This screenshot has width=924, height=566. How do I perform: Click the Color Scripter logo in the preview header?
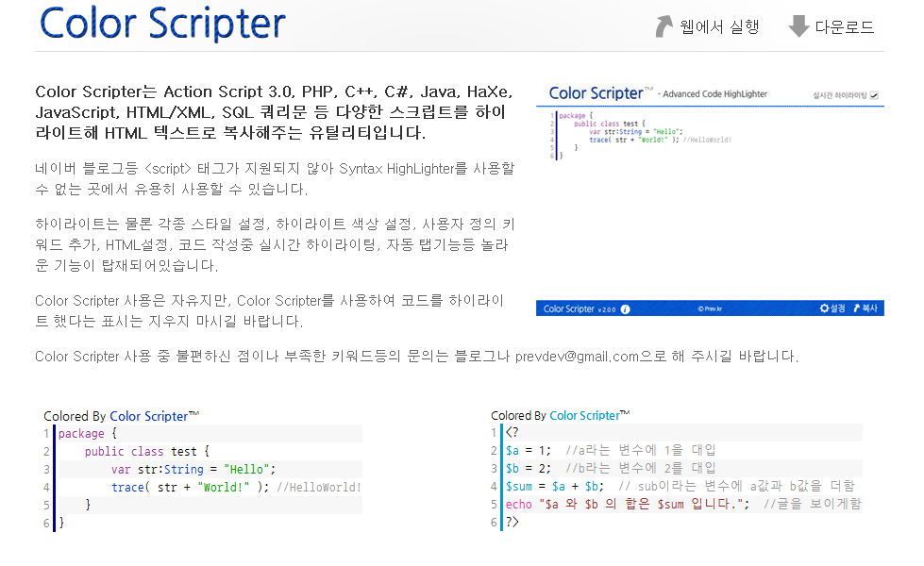coord(601,93)
